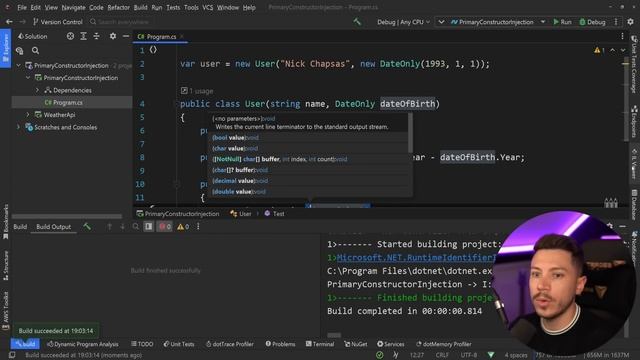The height and width of the screenshot is (360, 640).
Task: Open Version Control widget
Action: tap(58, 22)
